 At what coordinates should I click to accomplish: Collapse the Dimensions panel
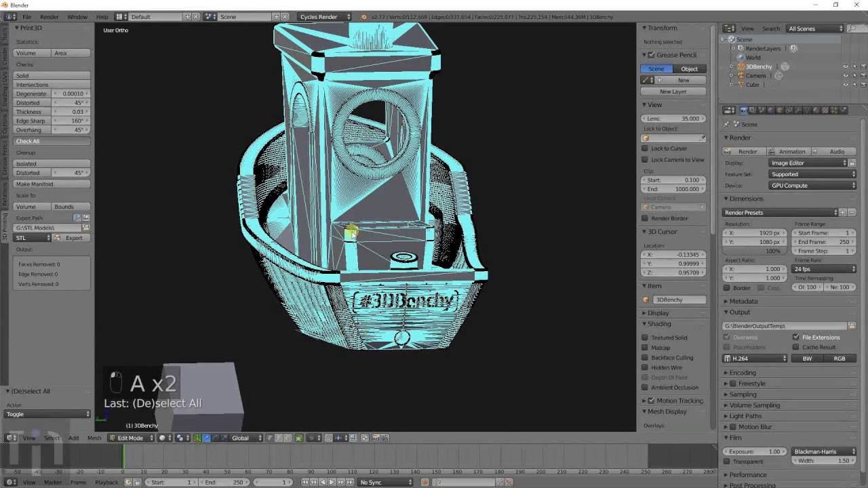point(746,199)
